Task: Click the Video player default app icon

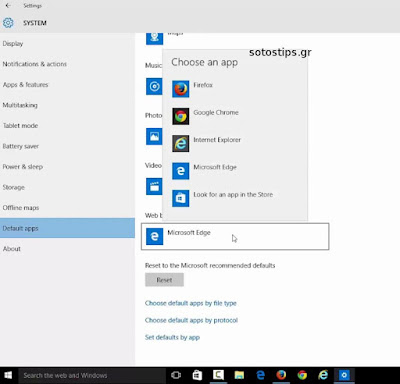Action: coord(154,186)
